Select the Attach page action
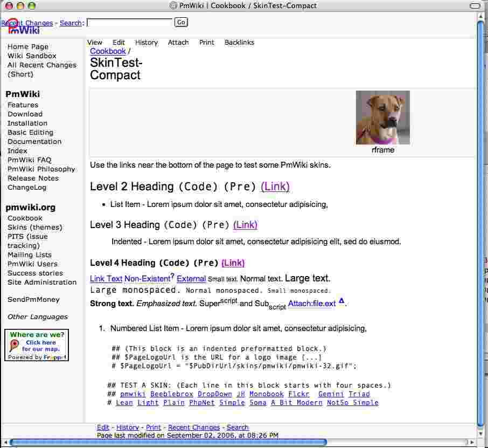The width and height of the screenshot is (488, 448). [x=178, y=43]
